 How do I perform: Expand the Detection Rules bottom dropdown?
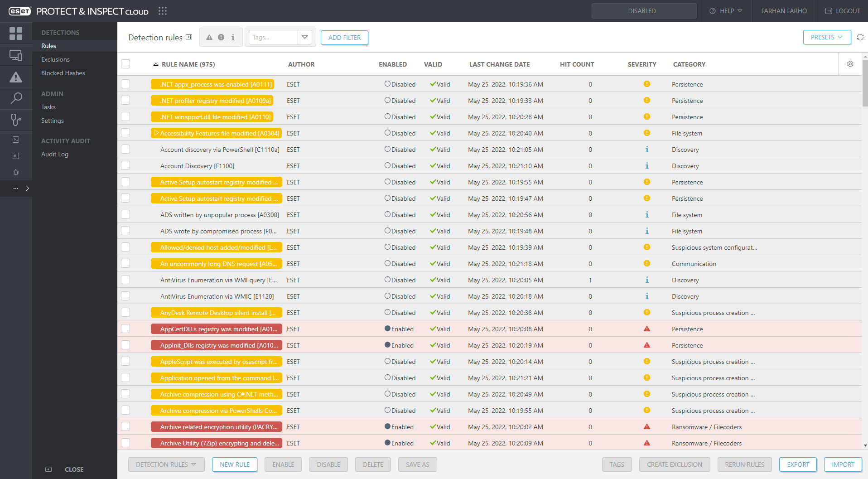pos(166,464)
